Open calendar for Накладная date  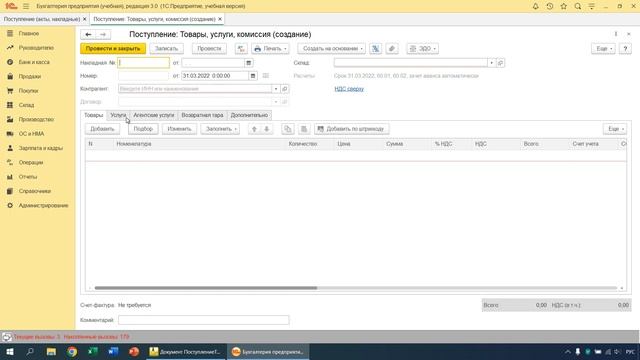tap(248, 63)
